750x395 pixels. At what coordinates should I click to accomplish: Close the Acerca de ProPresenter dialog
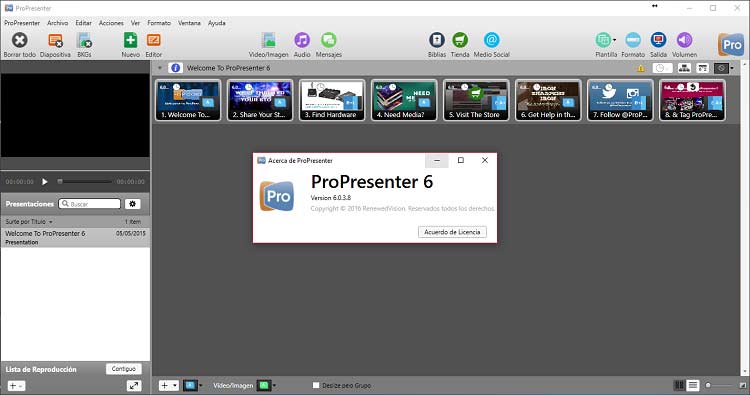tap(485, 161)
